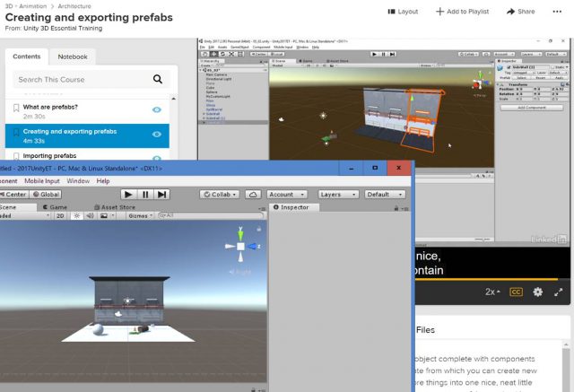Toggle scene effects image icon

(104, 215)
